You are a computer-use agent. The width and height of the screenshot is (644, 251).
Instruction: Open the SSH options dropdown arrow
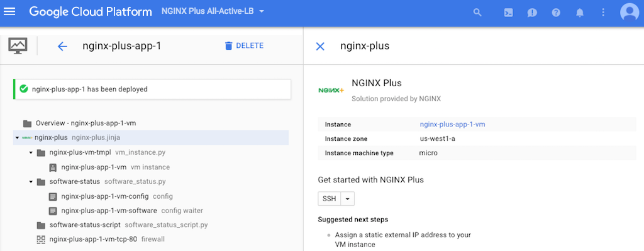347,199
